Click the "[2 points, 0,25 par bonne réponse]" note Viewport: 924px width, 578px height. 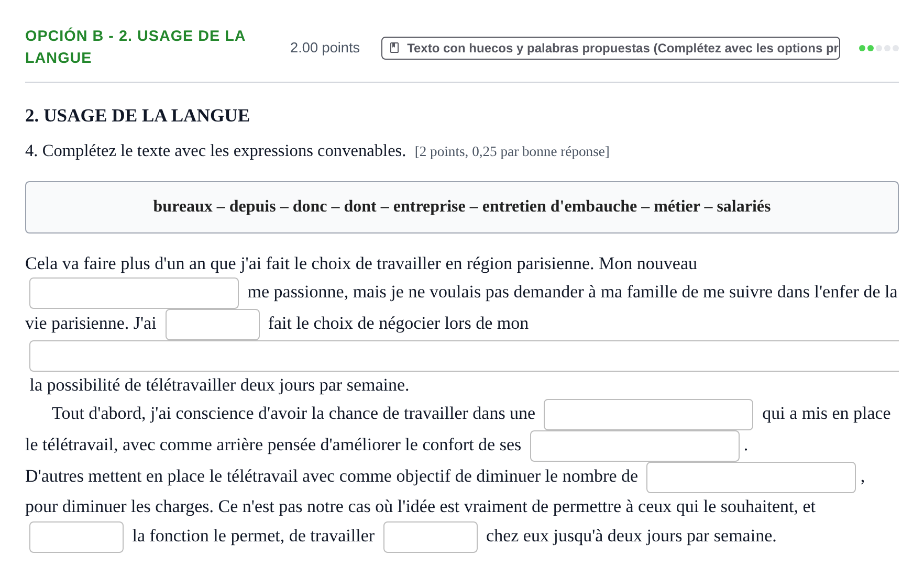[512, 152]
